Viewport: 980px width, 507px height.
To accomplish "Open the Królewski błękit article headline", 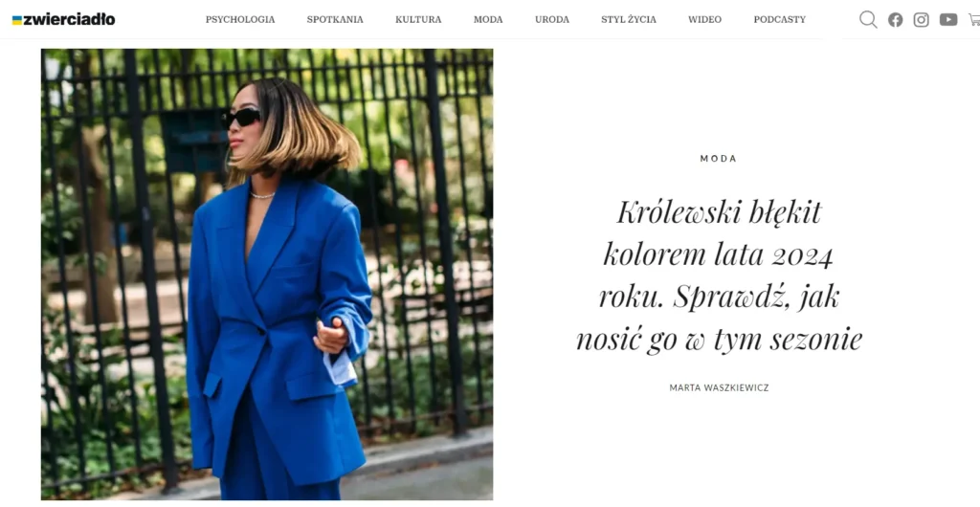I will tap(719, 276).
